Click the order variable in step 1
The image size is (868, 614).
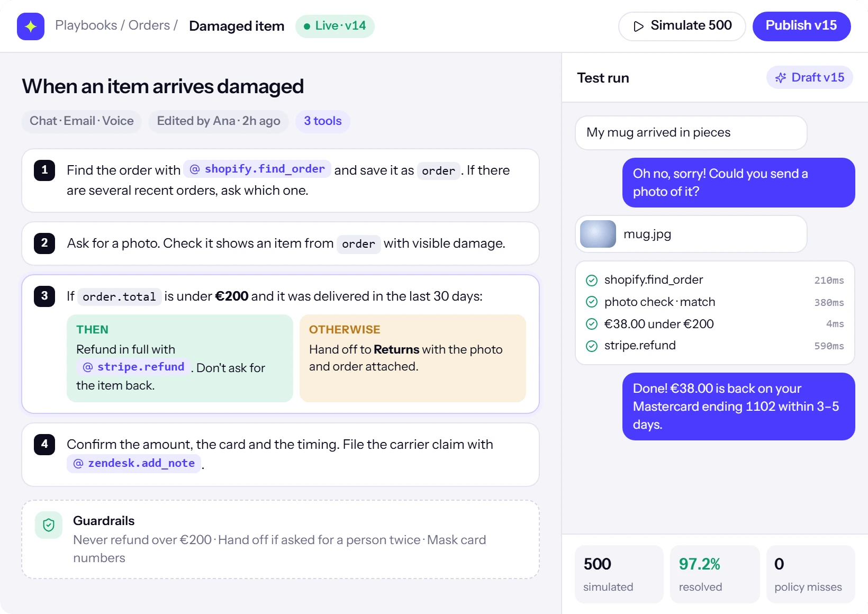(x=438, y=170)
